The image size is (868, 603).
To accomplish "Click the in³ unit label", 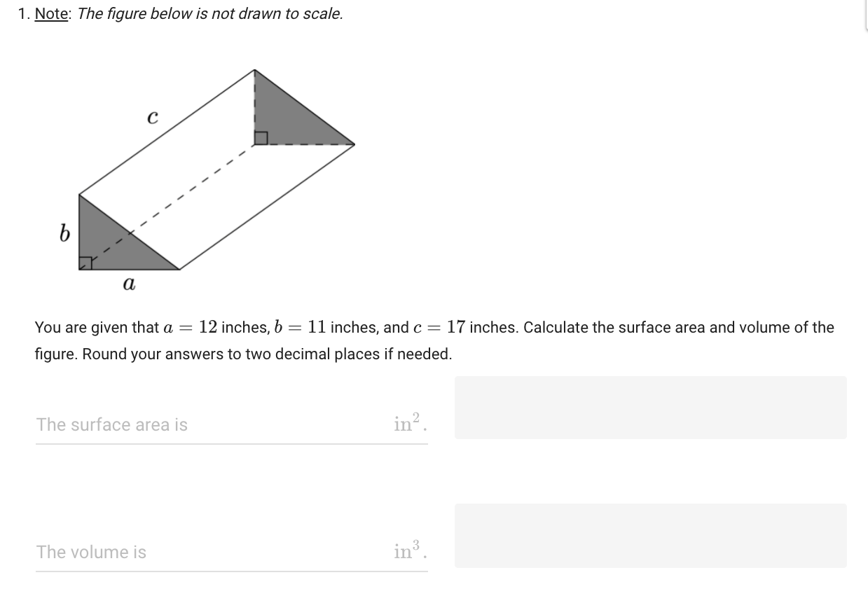I will pyautogui.click(x=406, y=550).
